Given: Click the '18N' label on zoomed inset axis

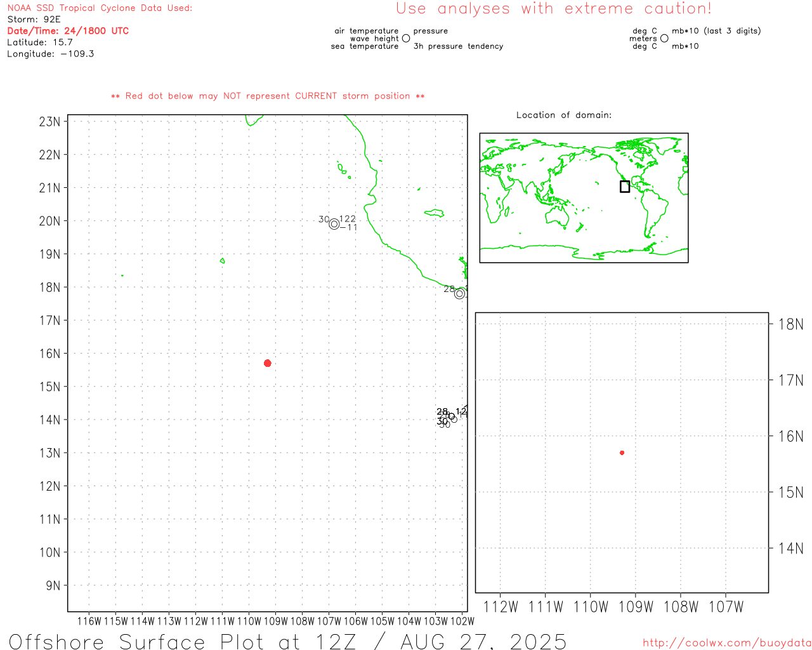Looking at the screenshot, I should coord(791,324).
